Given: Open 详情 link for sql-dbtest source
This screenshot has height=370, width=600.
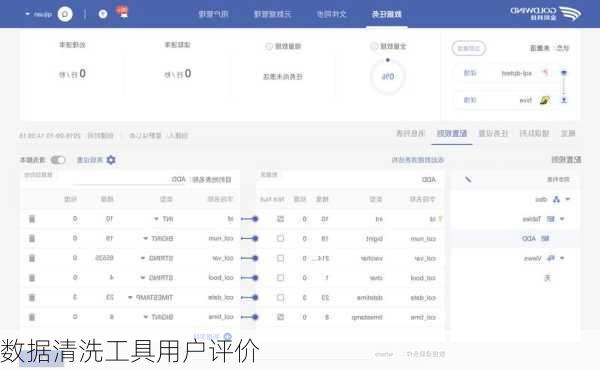Looking at the screenshot, I should pos(470,73).
